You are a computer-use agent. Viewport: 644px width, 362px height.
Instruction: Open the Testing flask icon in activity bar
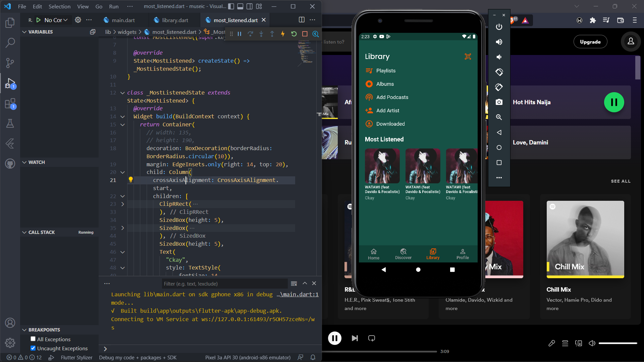click(10, 123)
